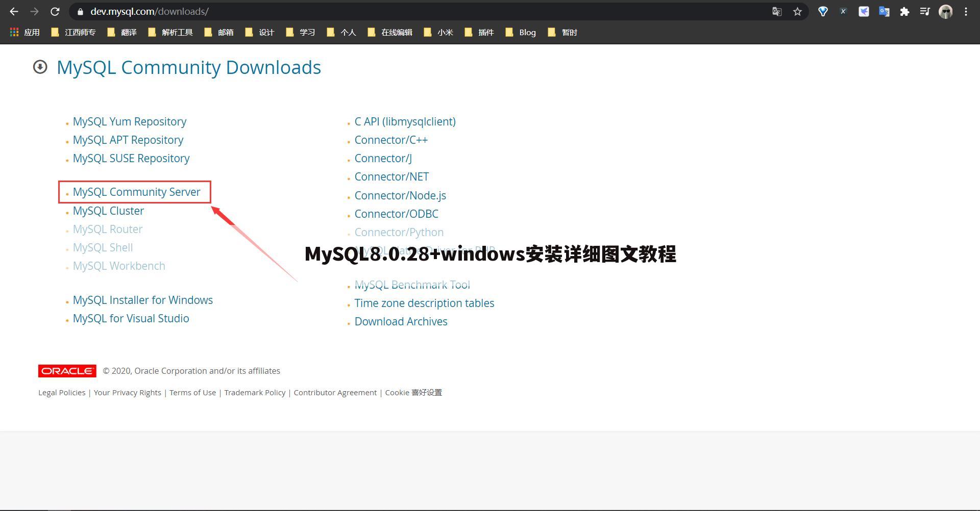This screenshot has width=980, height=511.
Task: Open Connector/NET link
Action: pyautogui.click(x=391, y=176)
